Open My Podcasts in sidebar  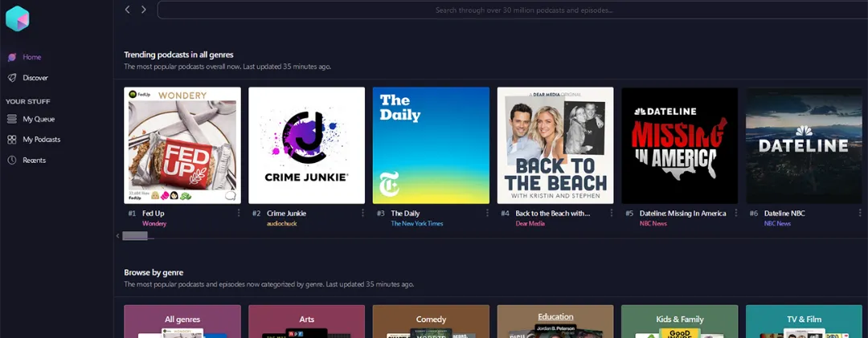tap(42, 140)
